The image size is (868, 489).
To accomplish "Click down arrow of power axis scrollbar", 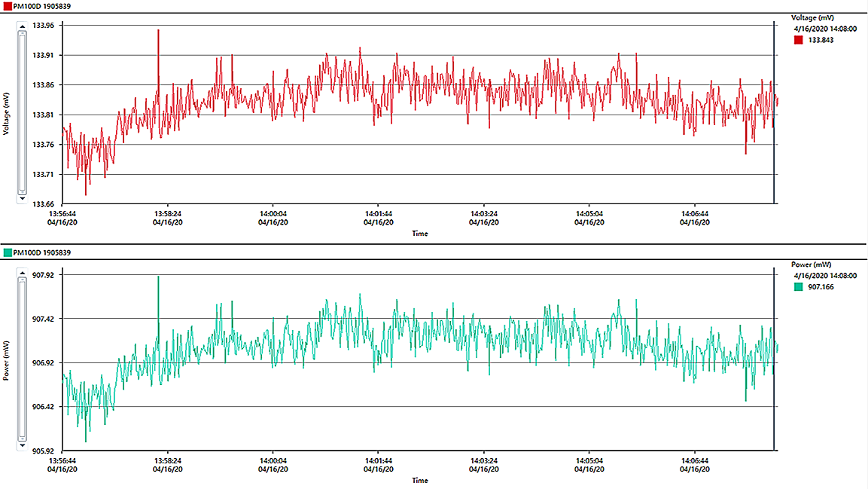I will (22, 445).
